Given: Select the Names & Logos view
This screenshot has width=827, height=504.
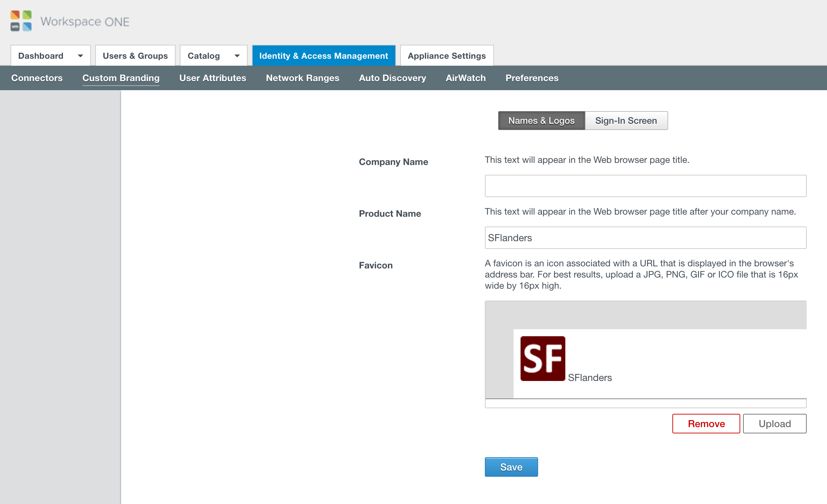Looking at the screenshot, I should (x=541, y=121).
